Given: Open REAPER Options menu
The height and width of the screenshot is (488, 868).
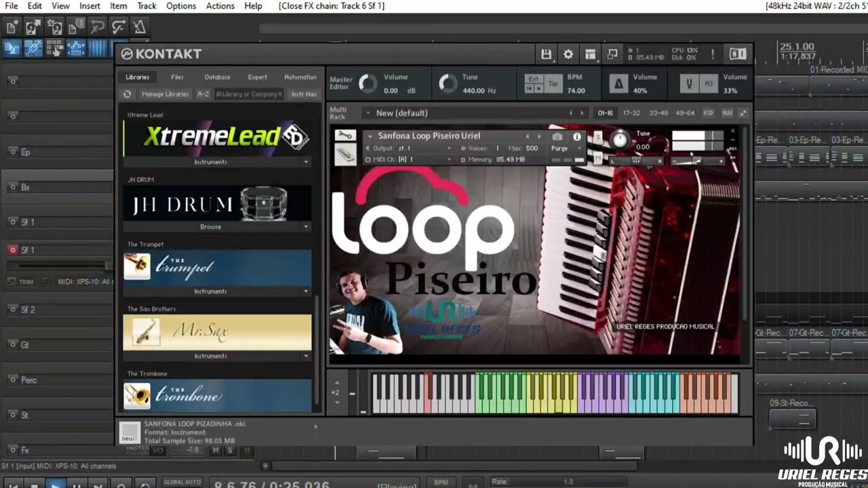Looking at the screenshot, I should 181,5.
